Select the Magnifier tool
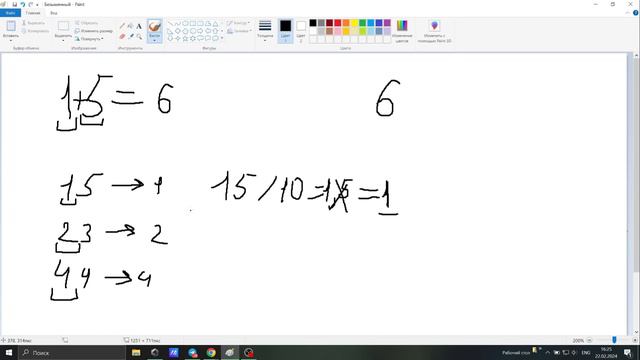The height and width of the screenshot is (360, 640). (x=139, y=36)
